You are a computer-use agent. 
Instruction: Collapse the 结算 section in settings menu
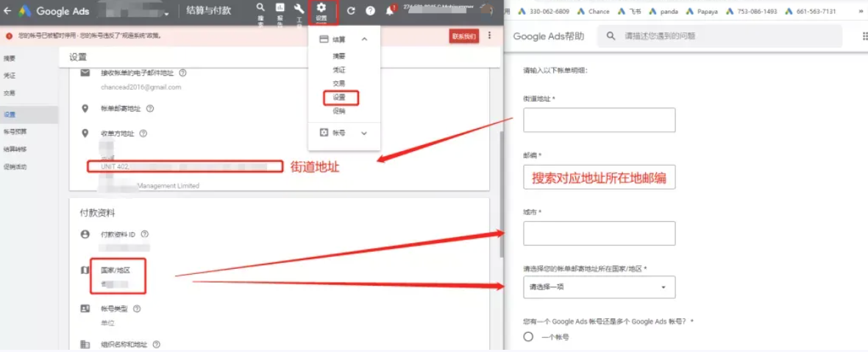coord(364,39)
